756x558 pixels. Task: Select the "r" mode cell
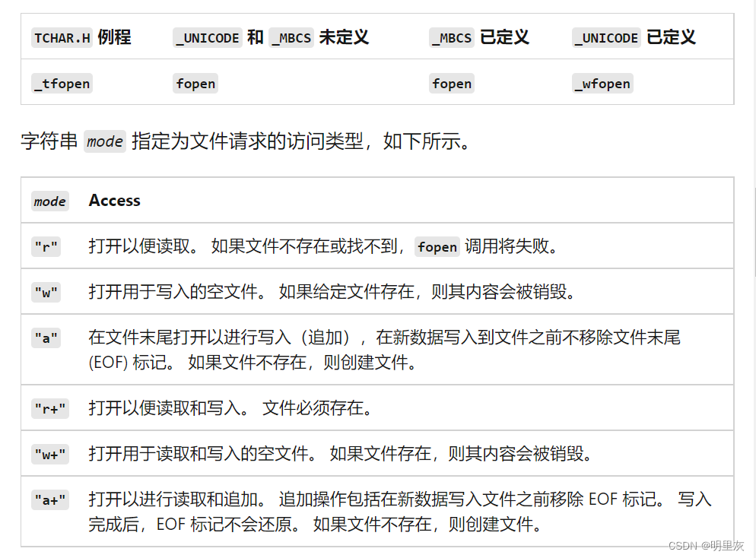point(46,247)
